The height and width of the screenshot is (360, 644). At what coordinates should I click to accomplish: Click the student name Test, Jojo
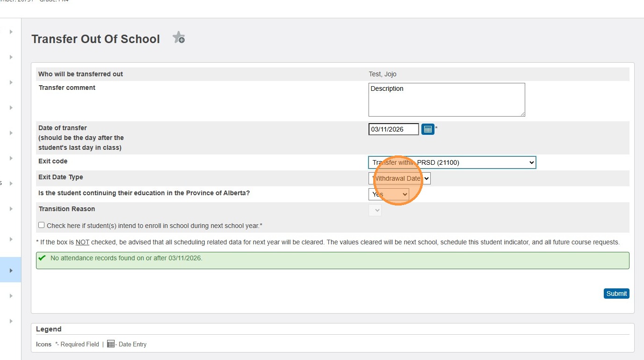click(382, 74)
